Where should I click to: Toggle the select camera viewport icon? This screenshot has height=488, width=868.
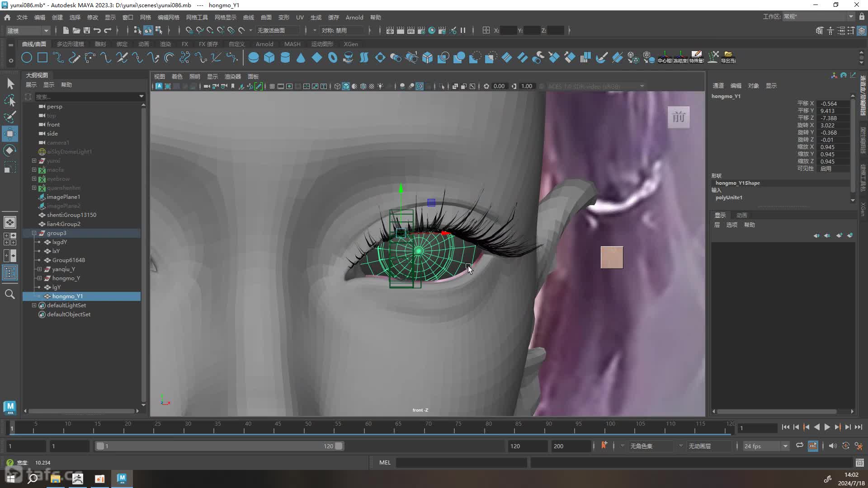(207, 86)
